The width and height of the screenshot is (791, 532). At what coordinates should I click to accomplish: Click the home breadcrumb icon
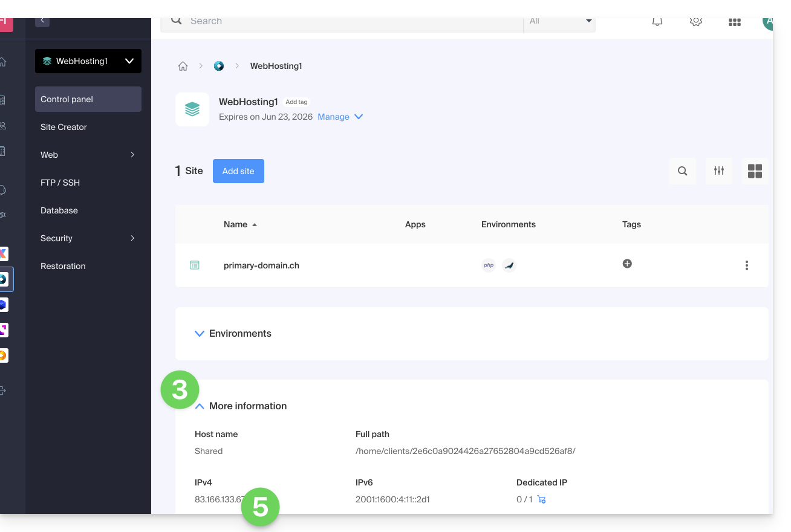tap(183, 66)
